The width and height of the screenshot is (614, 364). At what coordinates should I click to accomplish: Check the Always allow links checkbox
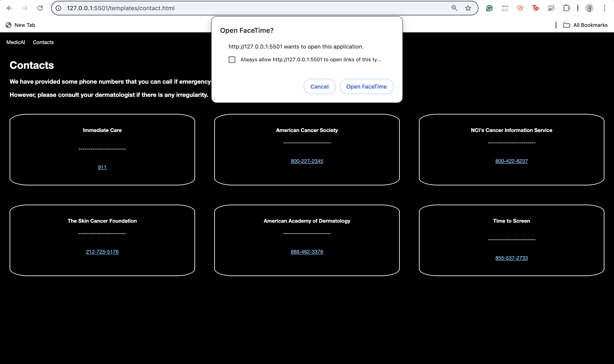point(232,60)
